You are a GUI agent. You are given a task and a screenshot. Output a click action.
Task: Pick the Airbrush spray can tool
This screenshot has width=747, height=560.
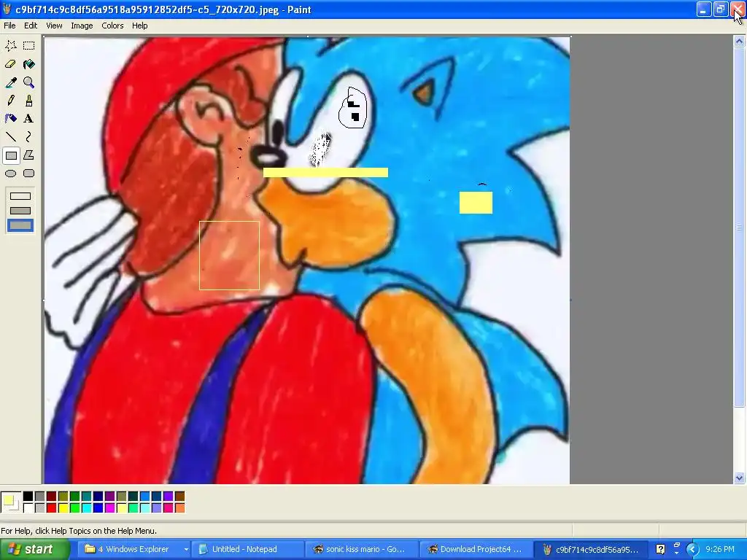11,119
